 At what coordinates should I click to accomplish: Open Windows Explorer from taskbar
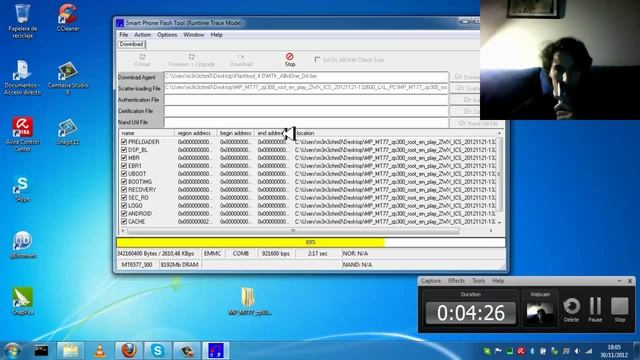(70, 351)
